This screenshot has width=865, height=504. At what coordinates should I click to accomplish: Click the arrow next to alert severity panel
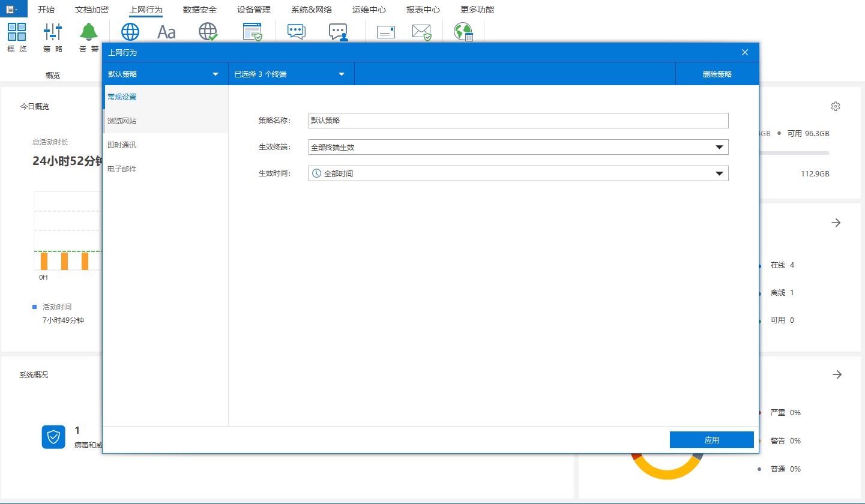click(x=837, y=374)
